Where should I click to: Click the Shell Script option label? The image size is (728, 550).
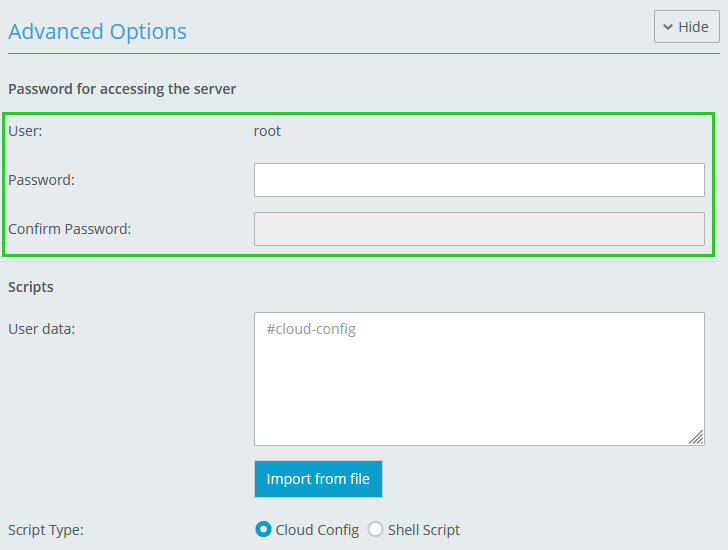(424, 530)
